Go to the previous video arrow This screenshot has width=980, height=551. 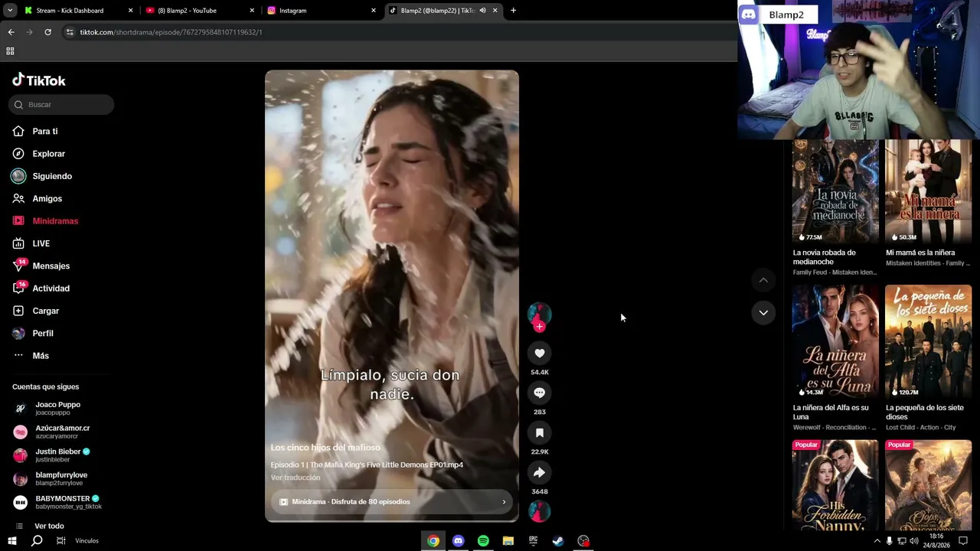[x=763, y=280]
